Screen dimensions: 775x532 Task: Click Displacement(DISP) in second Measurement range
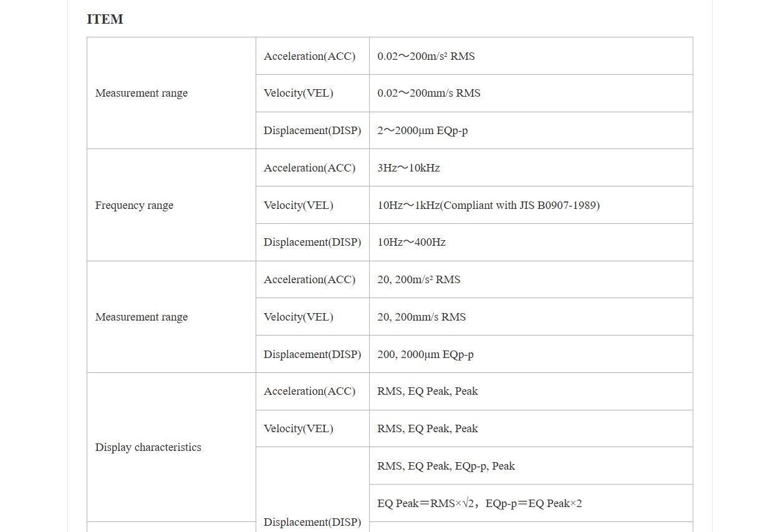click(x=312, y=354)
